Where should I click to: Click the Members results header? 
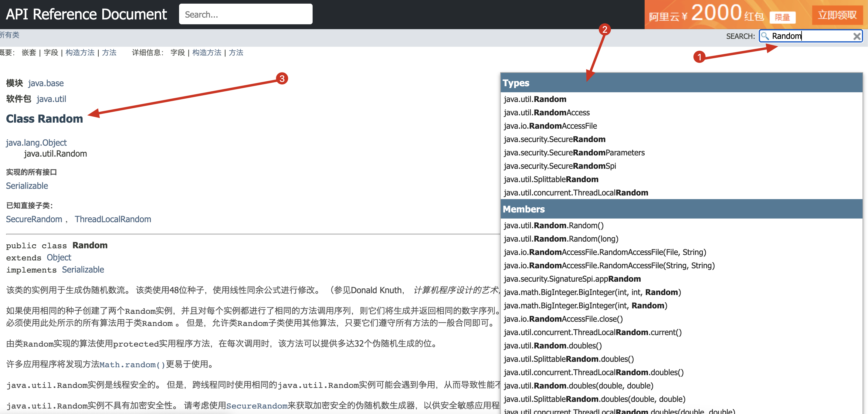click(x=681, y=209)
